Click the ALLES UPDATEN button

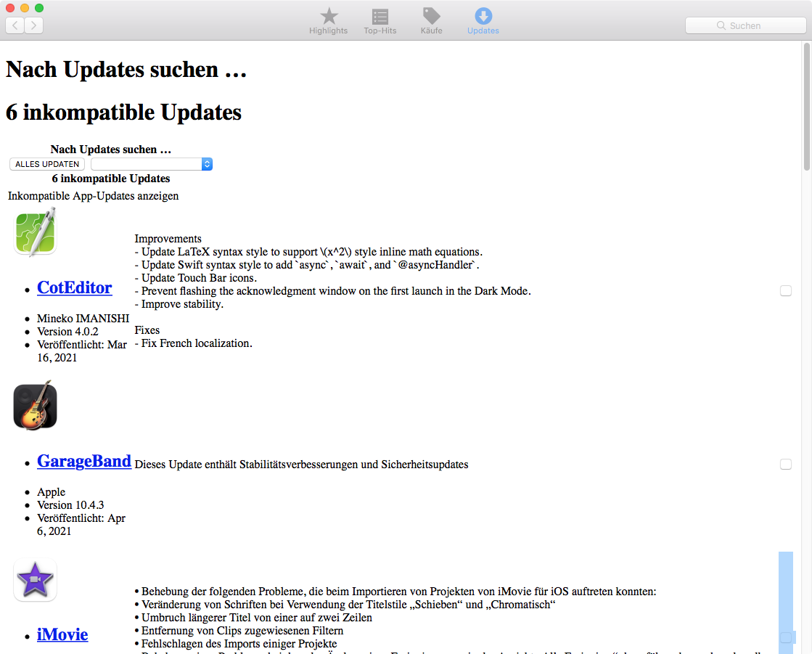pos(47,164)
